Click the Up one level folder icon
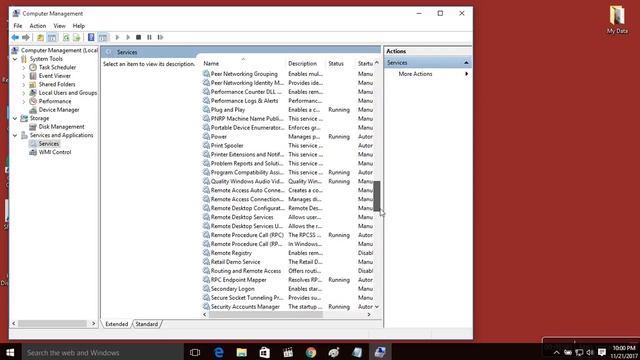 click(x=40, y=38)
